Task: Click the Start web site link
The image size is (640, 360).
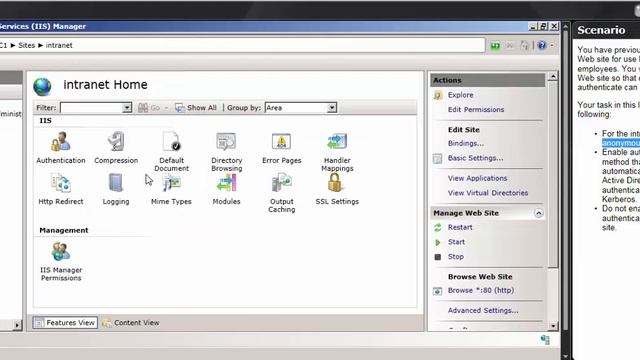Action: (x=456, y=242)
